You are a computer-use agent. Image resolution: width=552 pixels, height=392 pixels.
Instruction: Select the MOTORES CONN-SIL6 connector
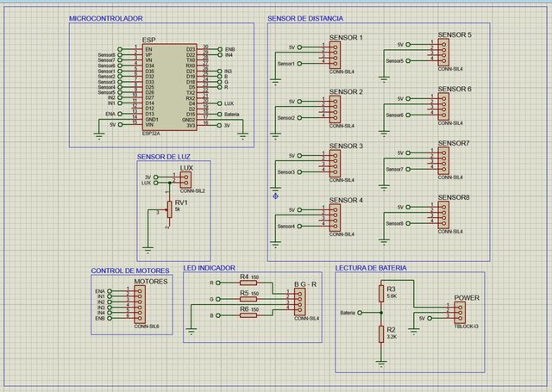point(140,304)
